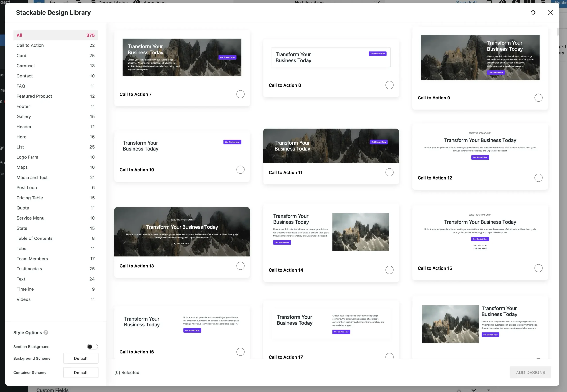Screen dimensions: 567x392
Task: Filter by Hero category
Action: click(x=56, y=137)
